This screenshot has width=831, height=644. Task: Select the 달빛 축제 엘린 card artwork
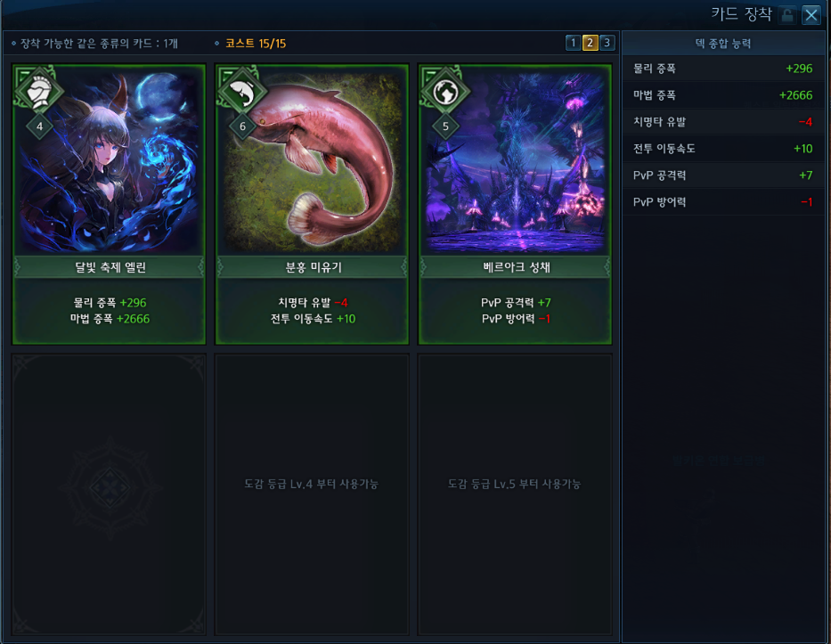click(x=110, y=160)
